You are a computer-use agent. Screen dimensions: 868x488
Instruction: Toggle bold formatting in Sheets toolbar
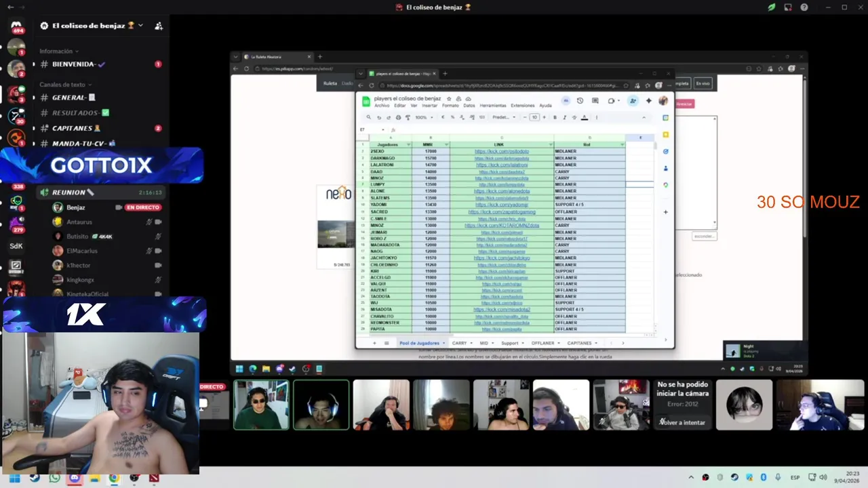555,117
